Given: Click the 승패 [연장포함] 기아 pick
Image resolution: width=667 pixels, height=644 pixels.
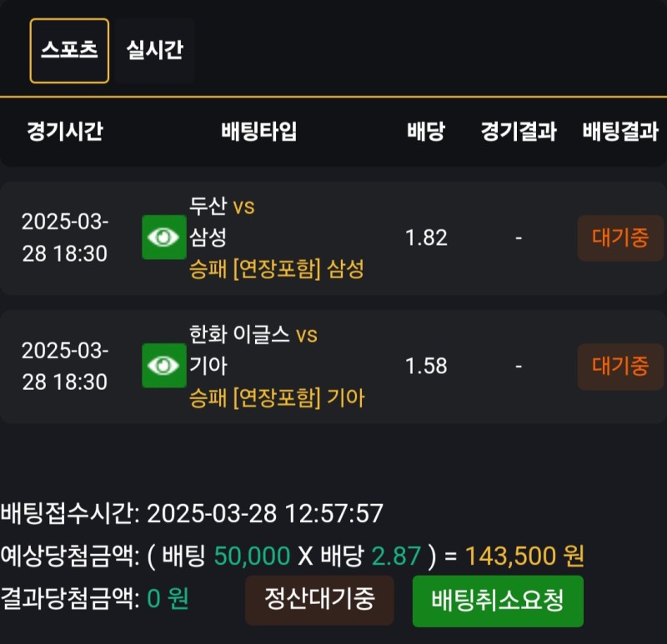Looking at the screenshot, I should click(277, 397).
